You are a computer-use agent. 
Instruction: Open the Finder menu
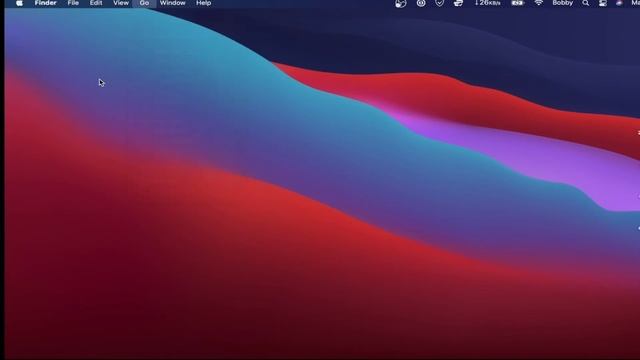[45, 3]
